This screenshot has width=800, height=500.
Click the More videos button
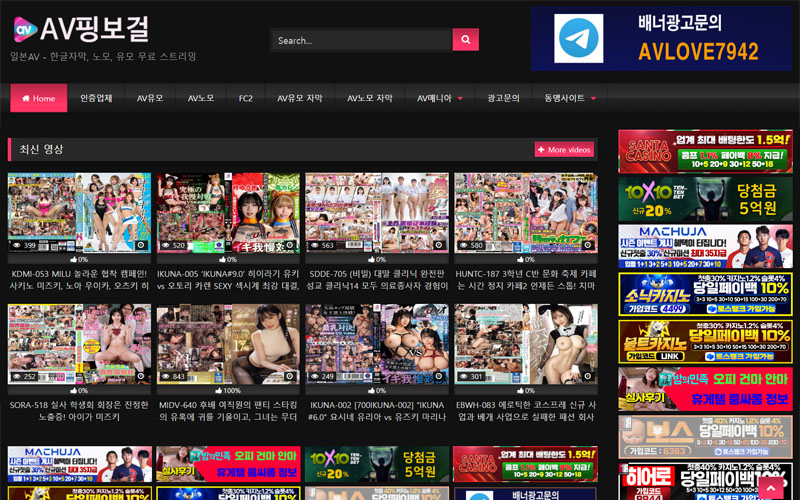564,150
